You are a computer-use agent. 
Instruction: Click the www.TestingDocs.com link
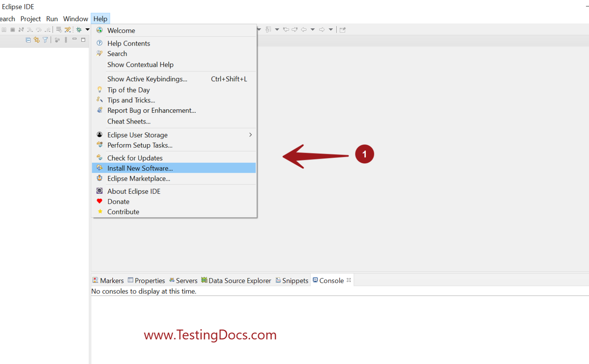pos(210,335)
